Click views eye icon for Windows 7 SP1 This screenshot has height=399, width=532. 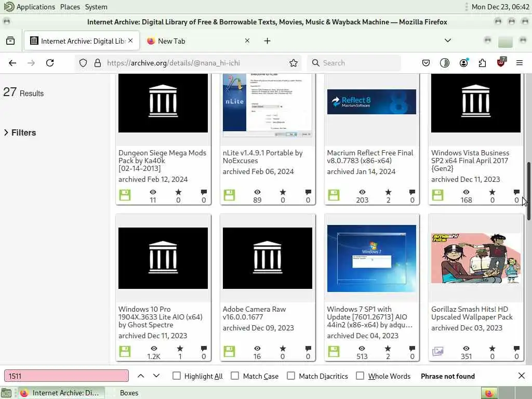(362, 349)
